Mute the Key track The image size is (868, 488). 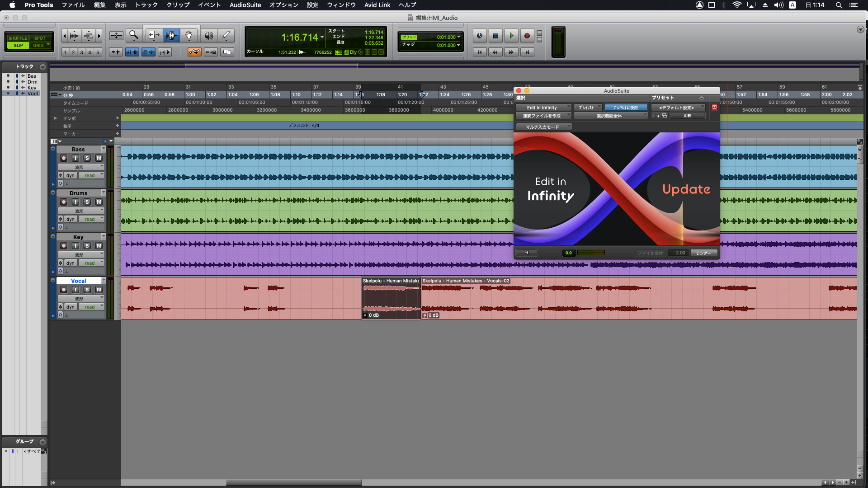pos(99,246)
